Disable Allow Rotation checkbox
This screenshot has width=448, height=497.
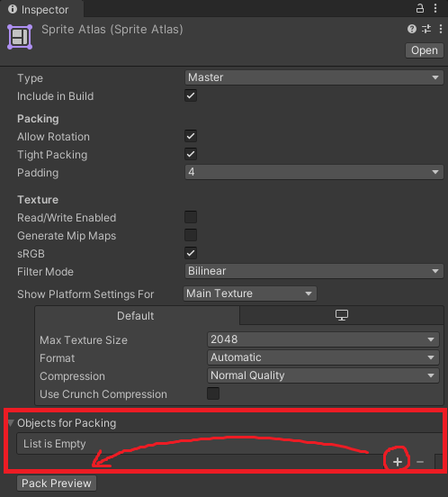tap(191, 136)
